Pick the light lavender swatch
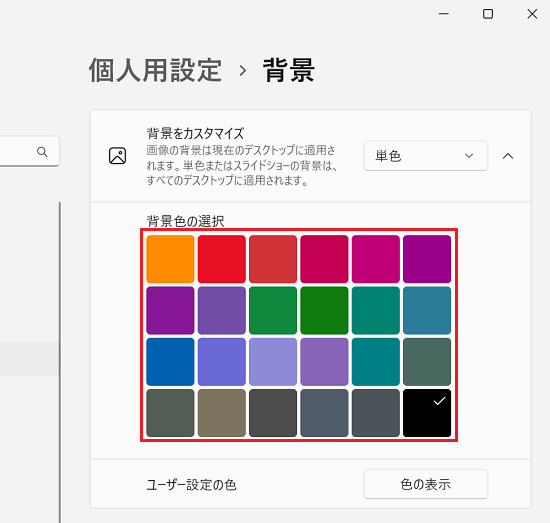 273,362
